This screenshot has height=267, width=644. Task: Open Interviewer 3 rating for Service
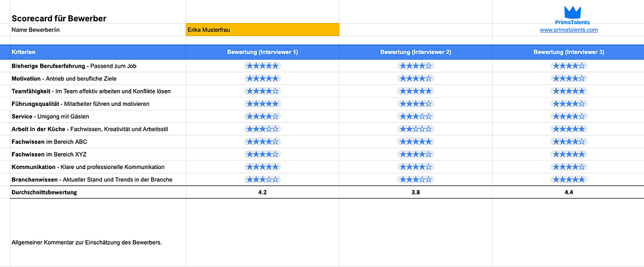point(569,116)
